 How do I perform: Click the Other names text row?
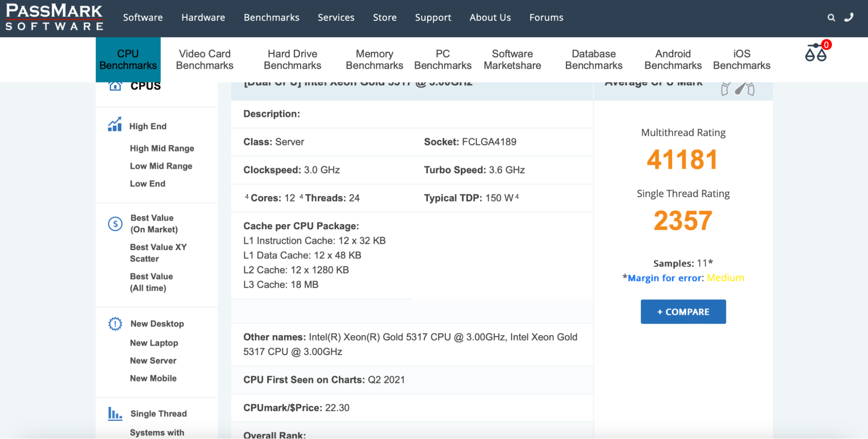(x=412, y=344)
